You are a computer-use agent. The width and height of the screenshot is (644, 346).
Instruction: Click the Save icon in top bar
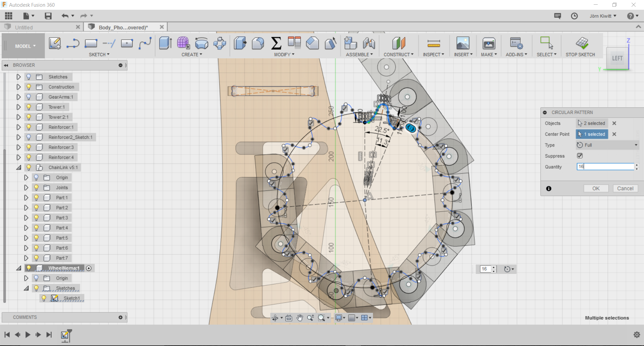coord(48,16)
